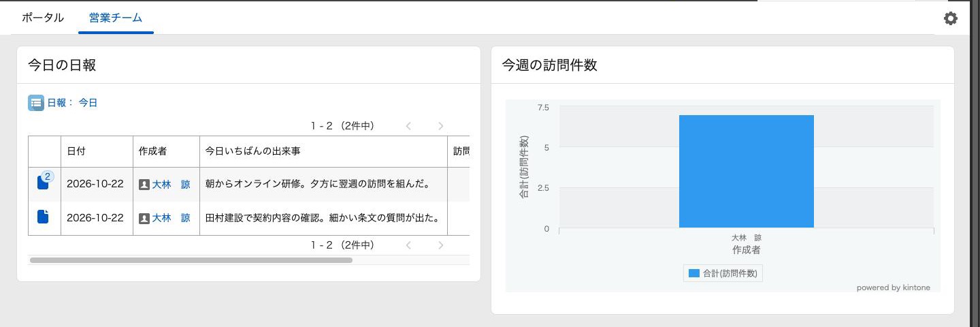The image size is (980, 327).
Task: Click the user icon in the オンライン研修 row
Action: point(144,185)
